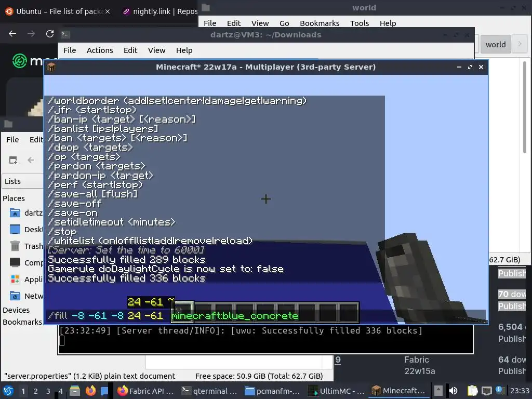Click back arrow in left pcmanfm toolbar
Image resolution: width=532 pixels, height=399 pixels.
tap(31, 160)
